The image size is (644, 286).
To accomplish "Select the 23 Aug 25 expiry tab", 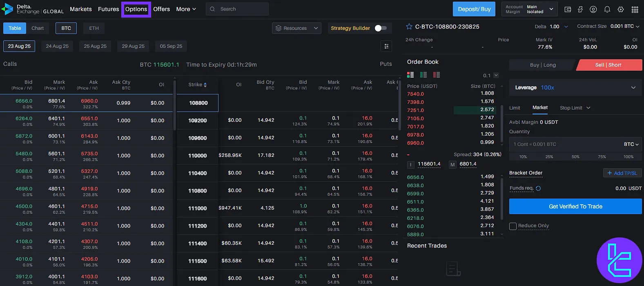I will click(19, 46).
